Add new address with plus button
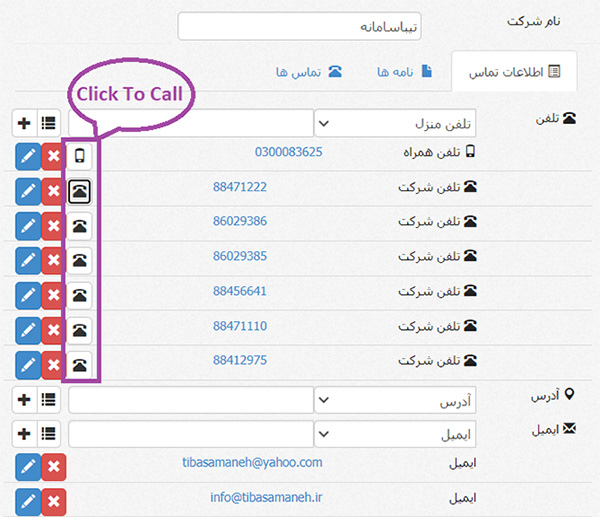Viewport: 600px width, 517px height. click(x=24, y=400)
